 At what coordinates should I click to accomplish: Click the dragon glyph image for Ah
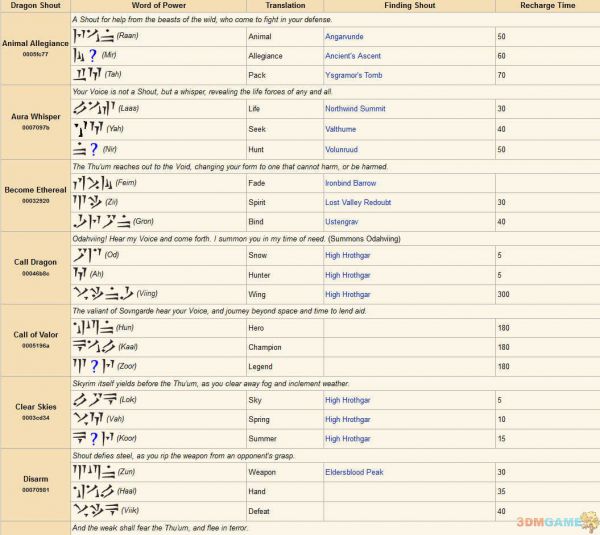click(80, 274)
